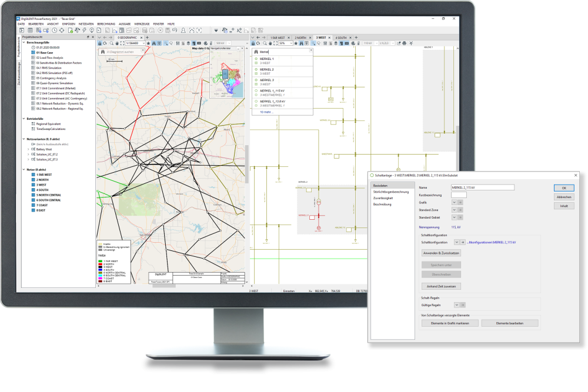Collapse the Netze tree section

pyautogui.click(x=24, y=169)
